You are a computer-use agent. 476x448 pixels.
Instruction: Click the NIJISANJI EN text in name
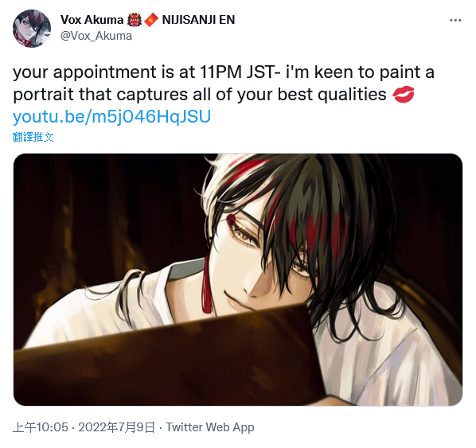tap(198, 20)
